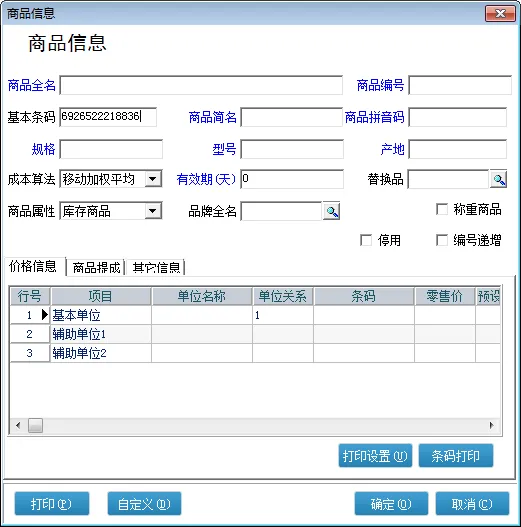Click the 打印设置 button
This screenshot has width=521, height=527.
click(375, 456)
